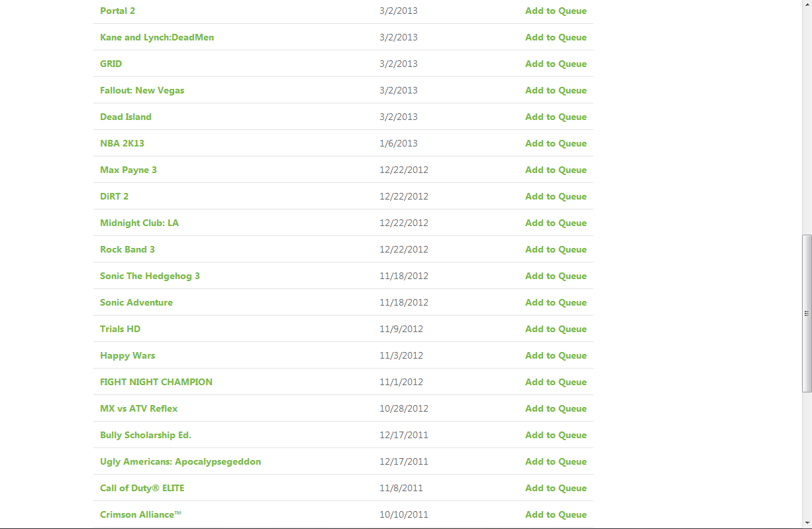Open the DiRT 2 game link
This screenshot has width=812, height=529.
pyautogui.click(x=115, y=196)
